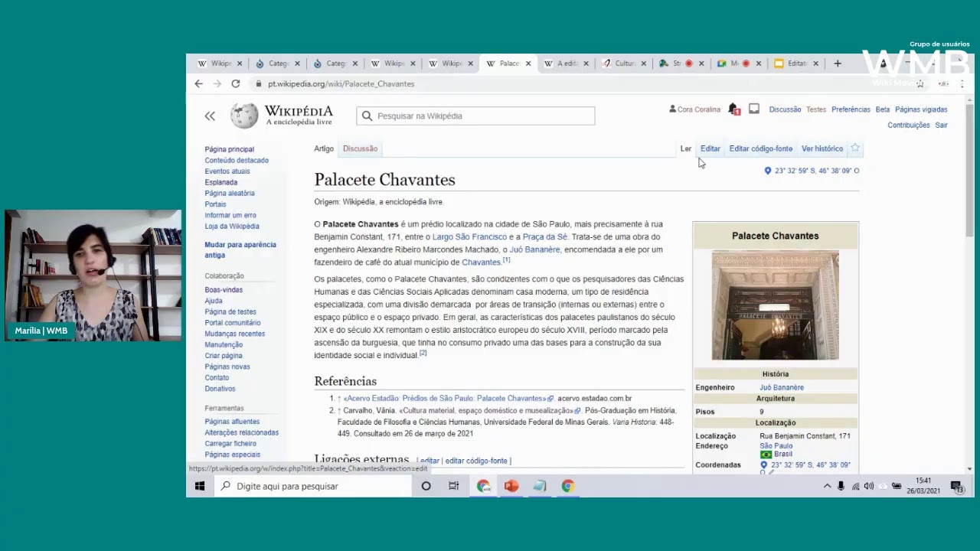Switch to the 'Cultura' browser tab
980x551 pixels.
(x=625, y=64)
